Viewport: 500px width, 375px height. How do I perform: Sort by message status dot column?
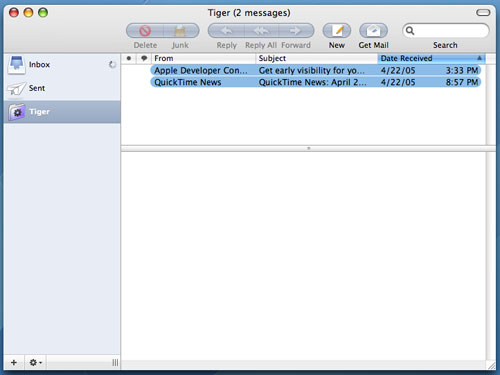[x=129, y=58]
